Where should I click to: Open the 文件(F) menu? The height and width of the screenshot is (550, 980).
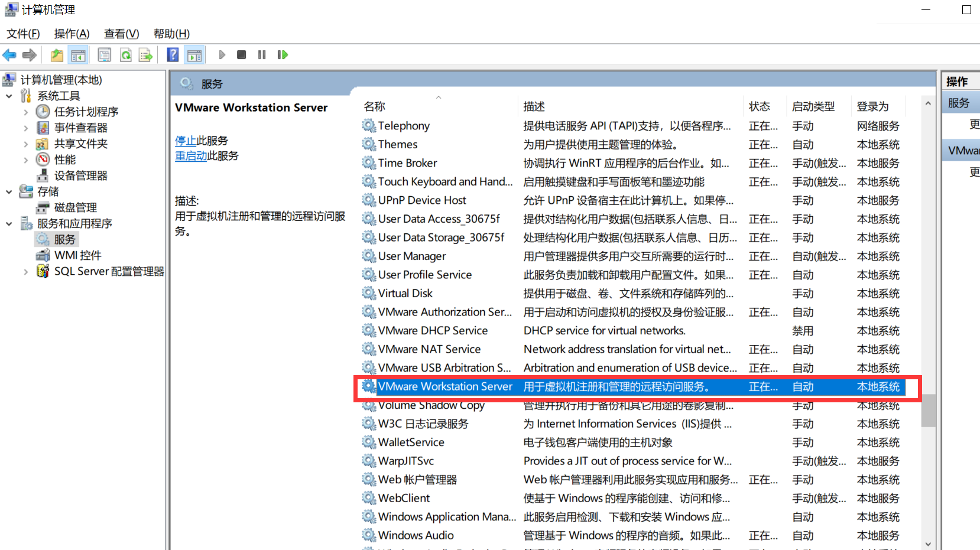(x=24, y=34)
